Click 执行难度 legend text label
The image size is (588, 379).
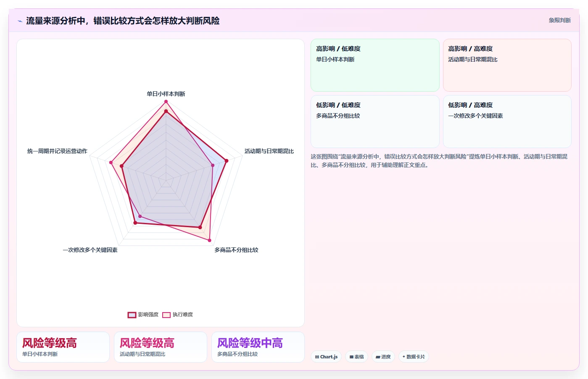[183, 315]
